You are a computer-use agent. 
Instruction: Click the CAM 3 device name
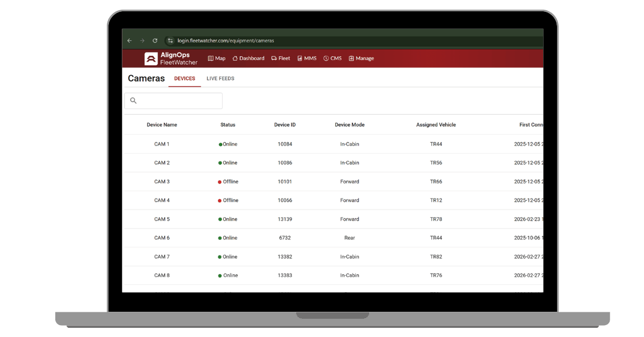pos(162,182)
